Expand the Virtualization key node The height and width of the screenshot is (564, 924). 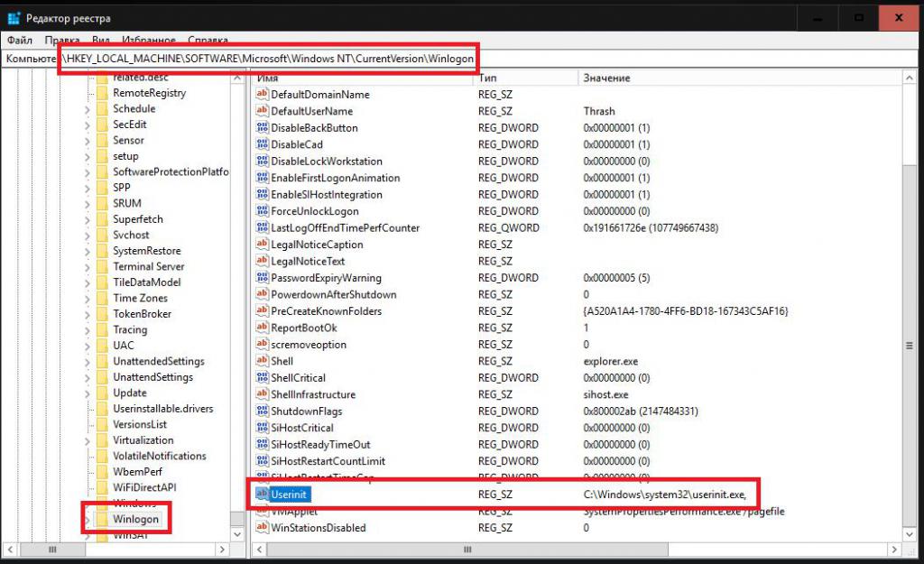[x=88, y=441]
